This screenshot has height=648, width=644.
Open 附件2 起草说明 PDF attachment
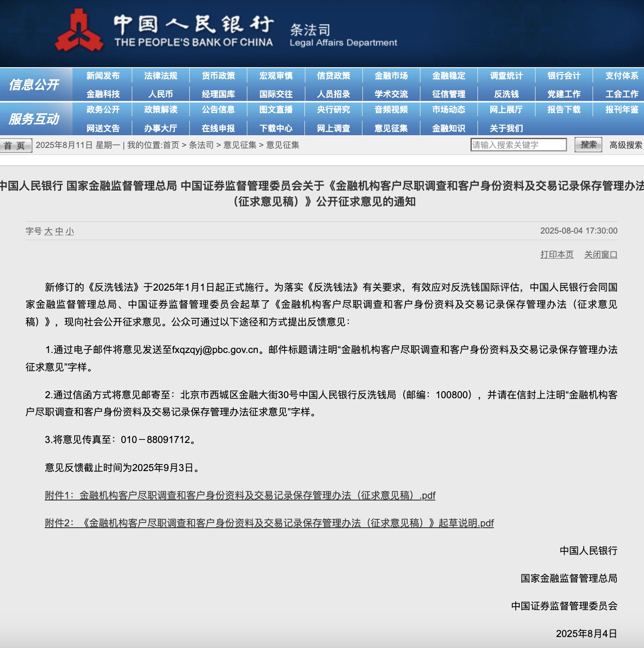269,523
